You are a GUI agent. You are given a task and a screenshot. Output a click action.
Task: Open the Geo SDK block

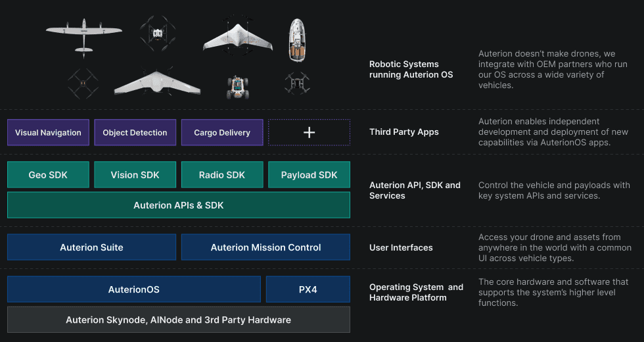pyautogui.click(x=48, y=175)
